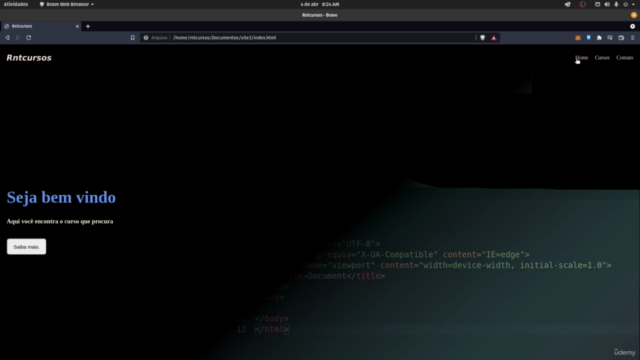The height and width of the screenshot is (360, 640).
Task: Open the Brave Shields lion icon
Action: [482, 38]
